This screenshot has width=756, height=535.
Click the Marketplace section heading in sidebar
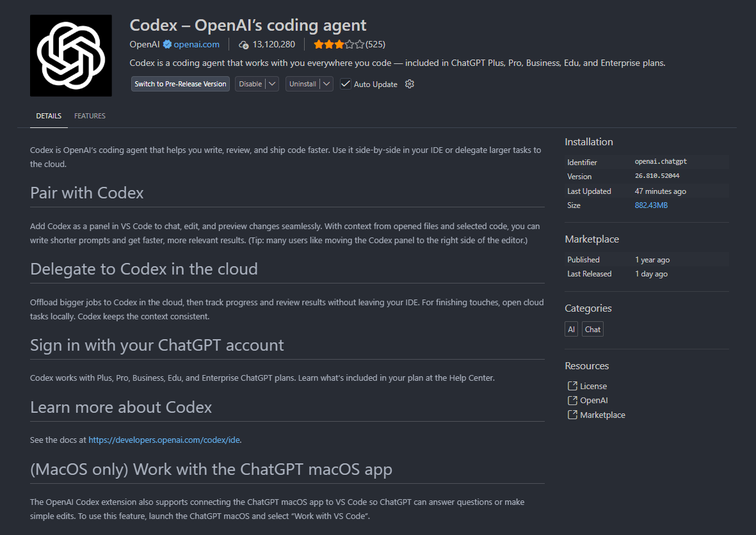591,239
